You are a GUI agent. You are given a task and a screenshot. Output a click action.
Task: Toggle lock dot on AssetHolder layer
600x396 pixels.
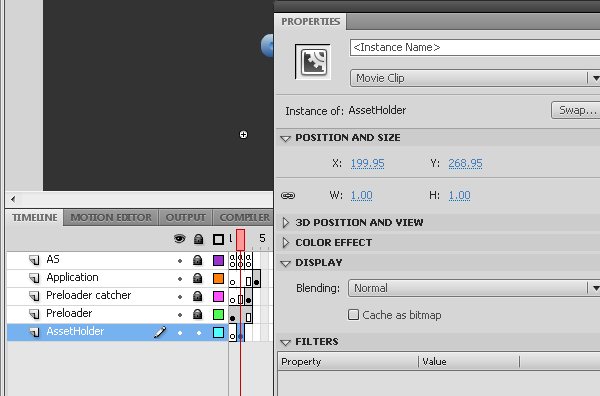pos(199,333)
